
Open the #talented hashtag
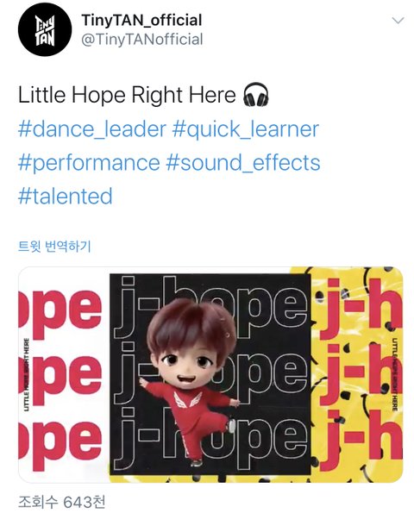pos(66,197)
